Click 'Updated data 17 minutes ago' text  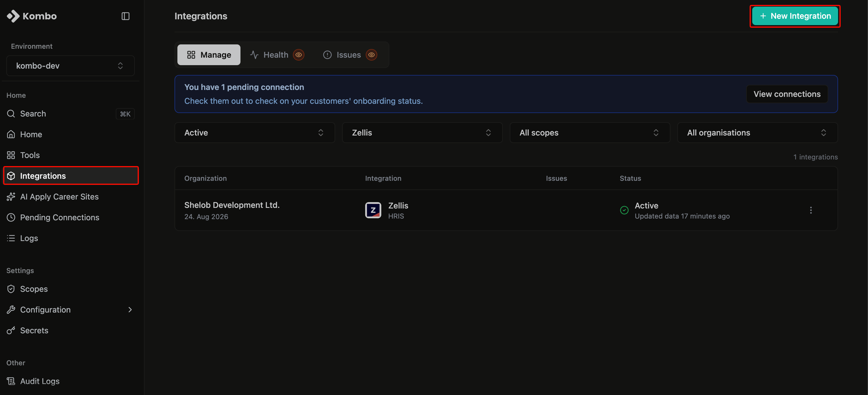point(682,216)
